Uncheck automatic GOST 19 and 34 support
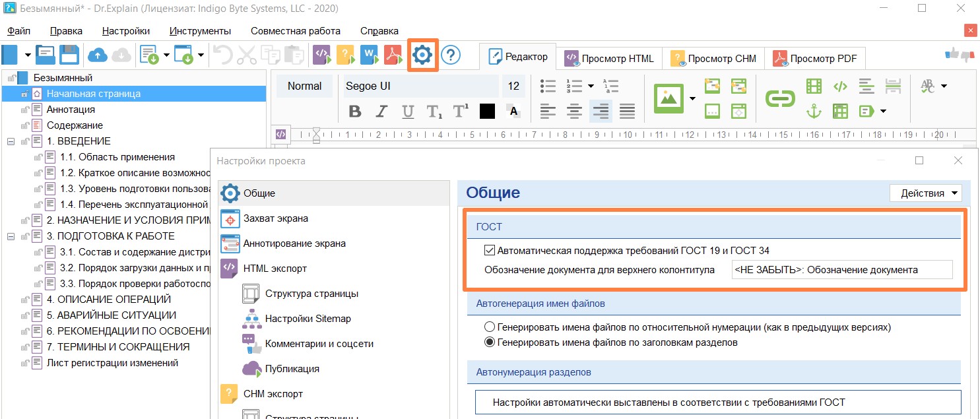 490,251
